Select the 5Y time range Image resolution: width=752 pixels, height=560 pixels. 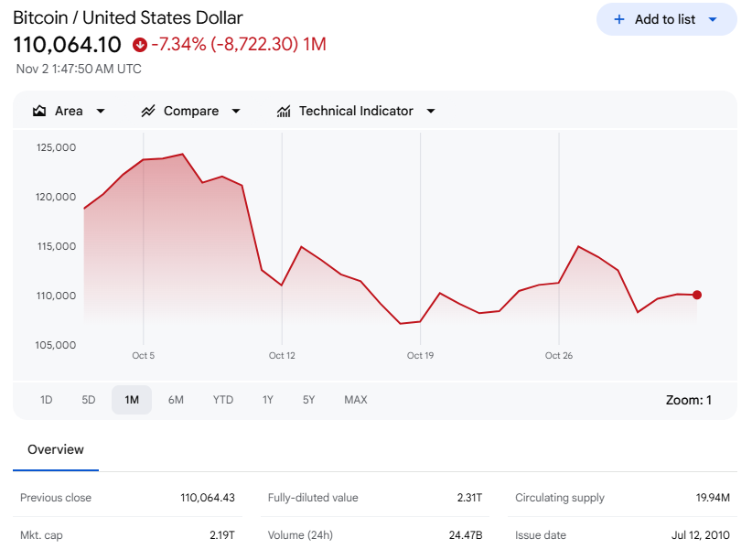[308, 400]
